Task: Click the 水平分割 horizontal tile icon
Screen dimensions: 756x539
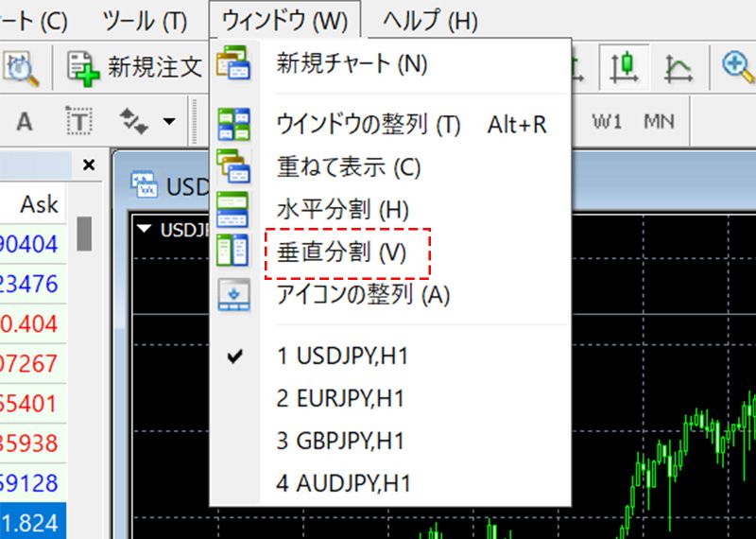Action: (232, 209)
